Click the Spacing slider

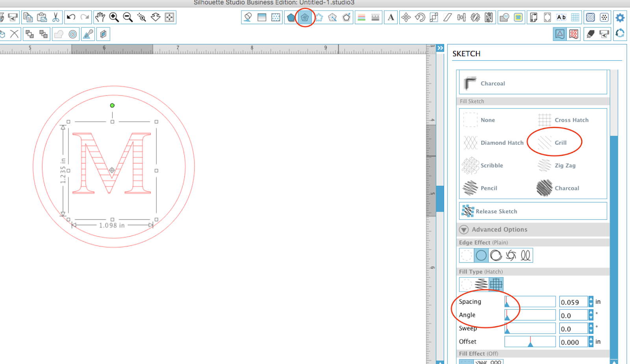click(x=530, y=301)
